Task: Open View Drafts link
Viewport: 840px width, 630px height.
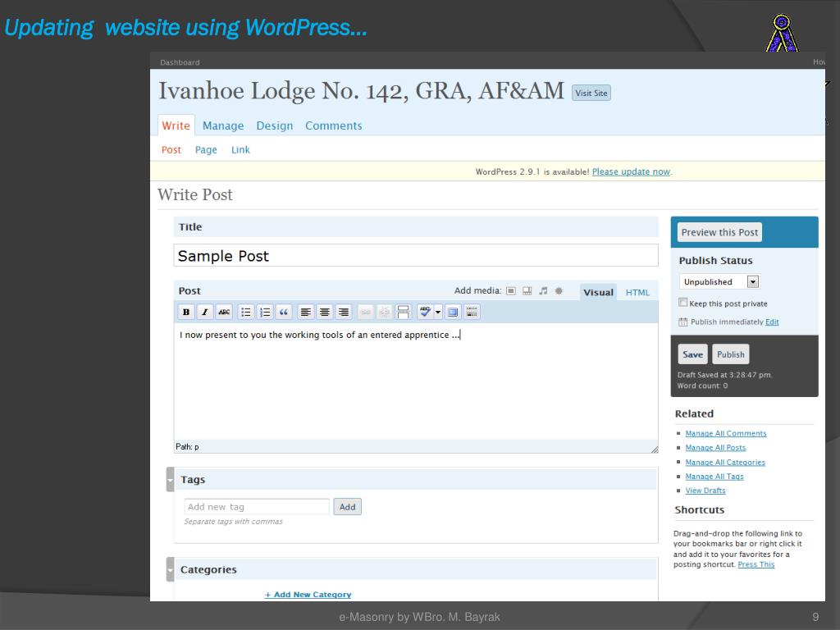Action: click(x=705, y=491)
